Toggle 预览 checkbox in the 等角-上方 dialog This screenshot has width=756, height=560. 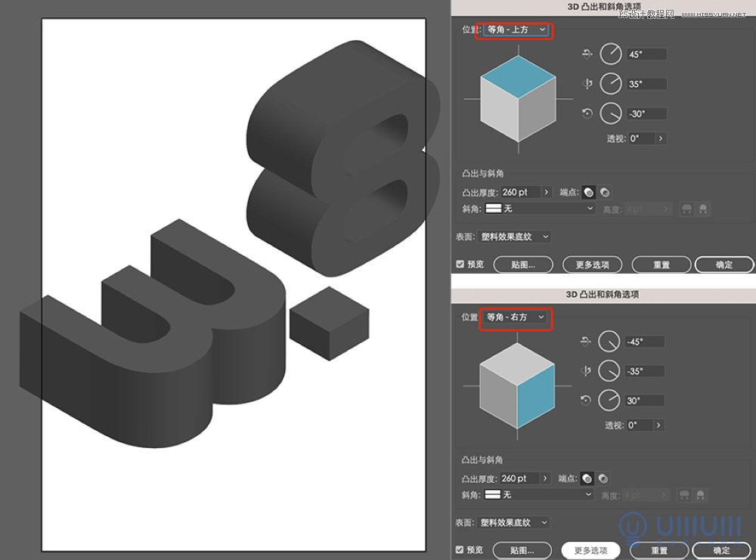(x=460, y=265)
